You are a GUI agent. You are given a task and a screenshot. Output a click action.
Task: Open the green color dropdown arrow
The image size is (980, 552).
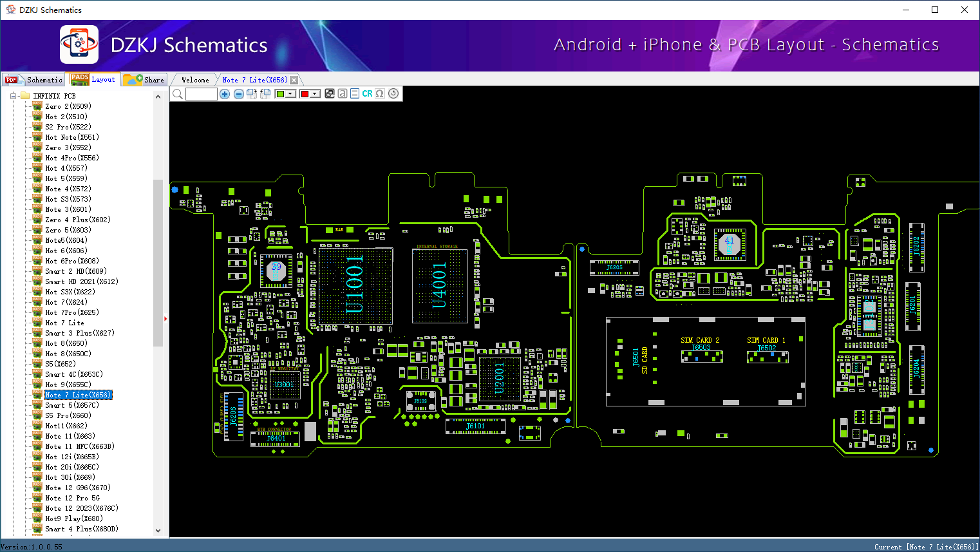(290, 94)
